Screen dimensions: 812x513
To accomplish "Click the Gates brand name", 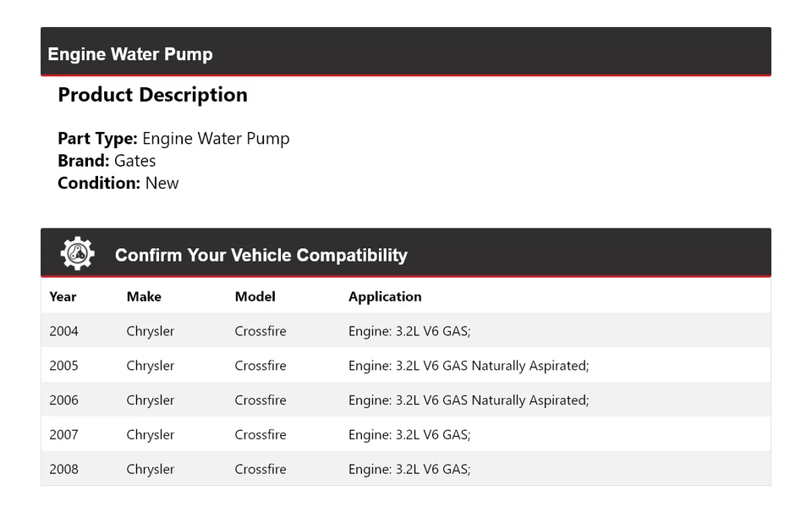I will coord(134,161).
